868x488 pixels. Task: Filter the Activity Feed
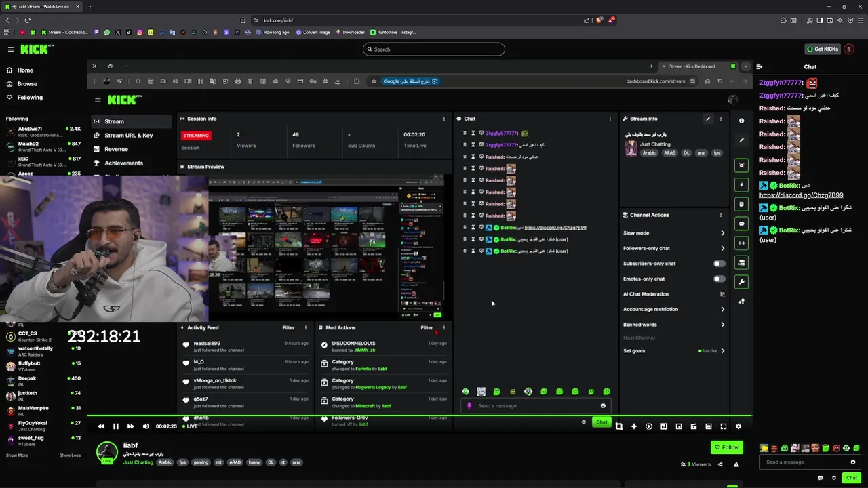point(288,327)
